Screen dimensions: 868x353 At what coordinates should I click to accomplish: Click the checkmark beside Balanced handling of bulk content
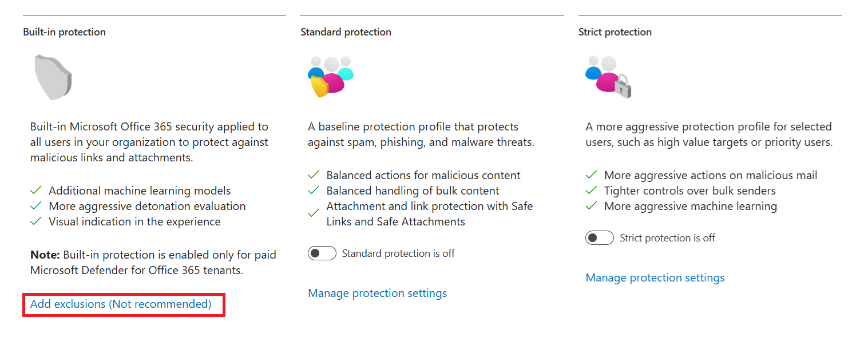click(x=314, y=191)
